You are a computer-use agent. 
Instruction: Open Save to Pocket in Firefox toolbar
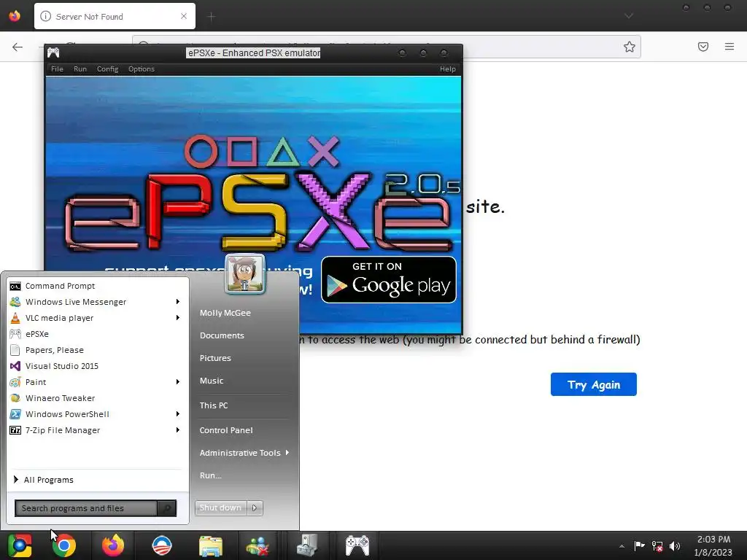(x=703, y=47)
